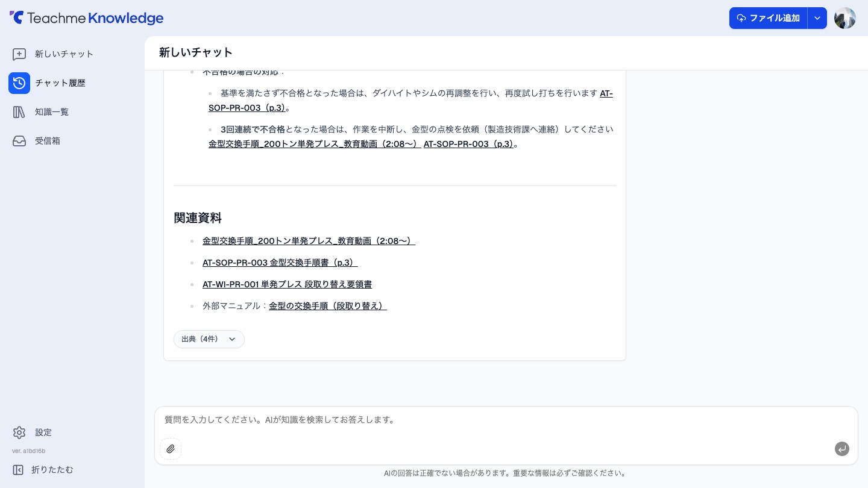This screenshot has height=488, width=868.
Task: Click the bold 3回連続で不合格 text
Action: [x=253, y=130]
